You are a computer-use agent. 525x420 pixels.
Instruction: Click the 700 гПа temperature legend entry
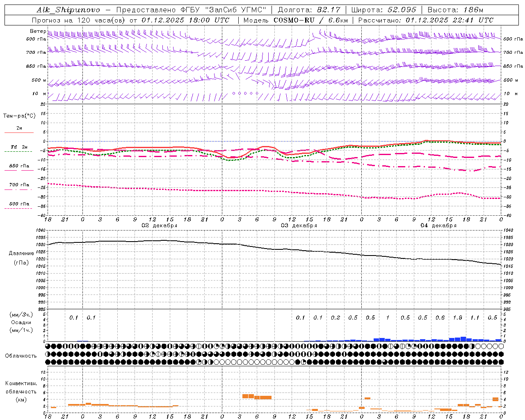(x=19, y=185)
